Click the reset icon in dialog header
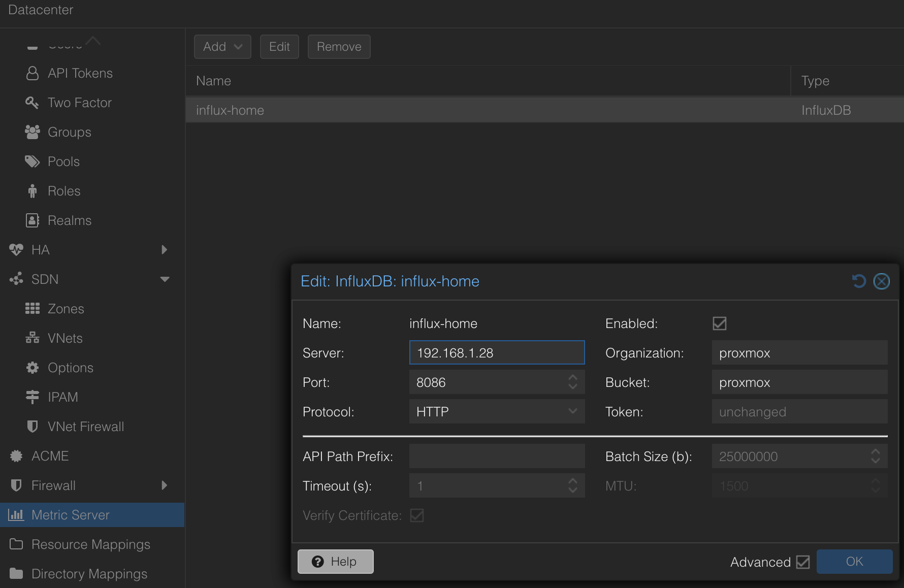The height and width of the screenshot is (588, 904). click(859, 281)
